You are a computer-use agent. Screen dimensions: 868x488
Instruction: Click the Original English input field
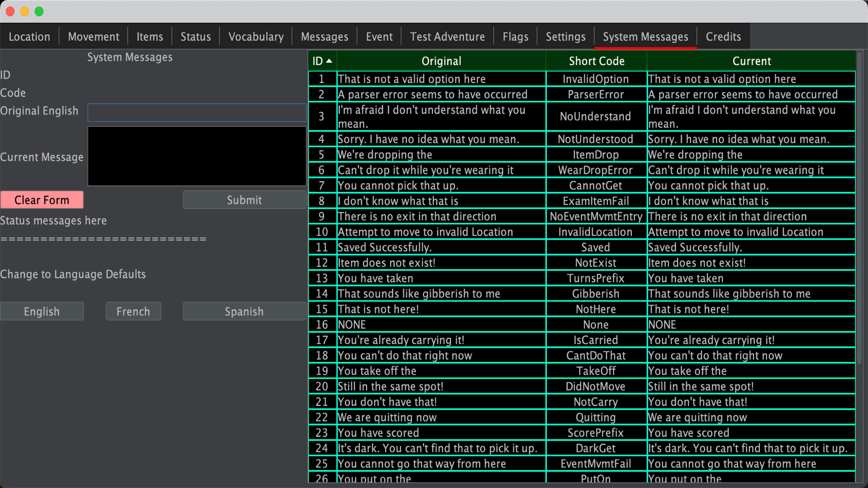pyautogui.click(x=197, y=113)
